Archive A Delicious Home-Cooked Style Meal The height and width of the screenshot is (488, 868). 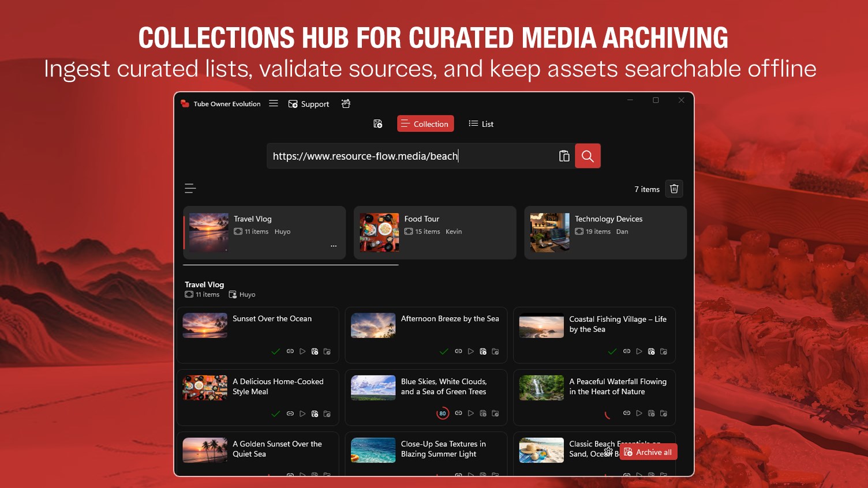315,414
